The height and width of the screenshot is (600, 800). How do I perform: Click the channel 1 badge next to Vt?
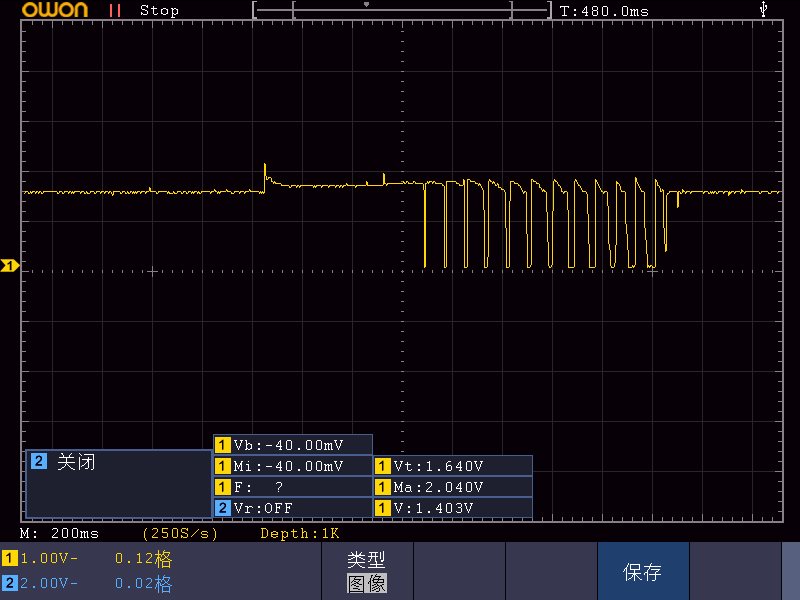pos(383,465)
